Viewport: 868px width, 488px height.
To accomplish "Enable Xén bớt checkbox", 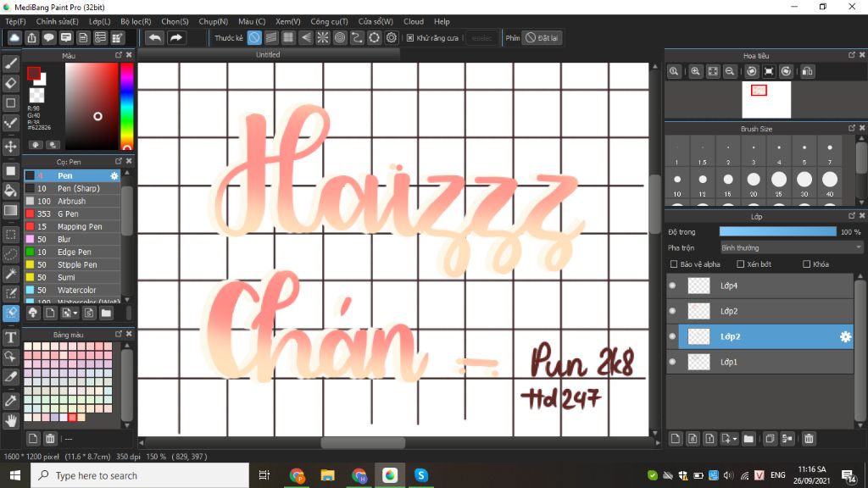I will click(x=740, y=264).
